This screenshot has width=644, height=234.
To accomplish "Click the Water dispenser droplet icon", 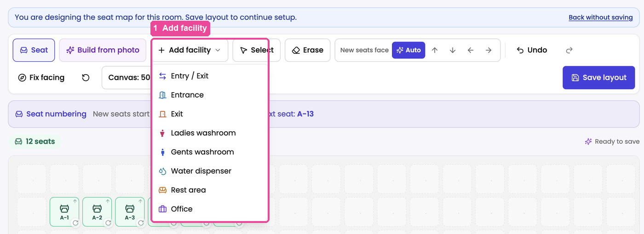I will pos(162,171).
